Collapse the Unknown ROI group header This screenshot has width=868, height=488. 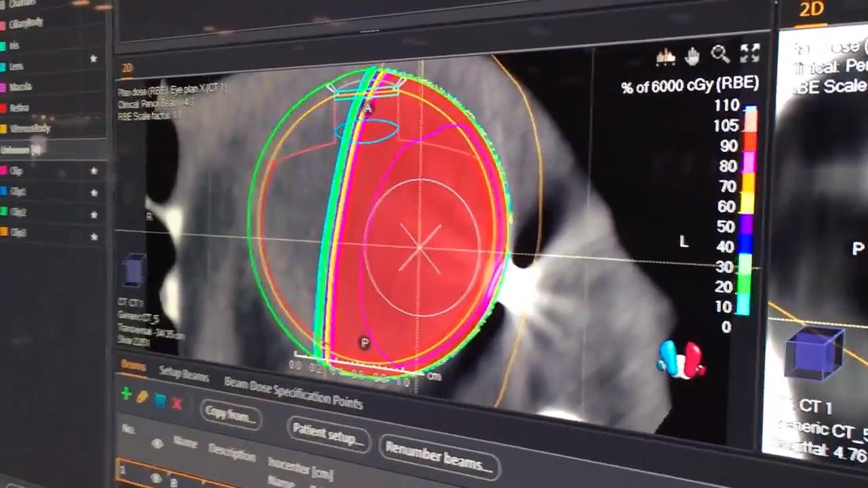pos(24,150)
